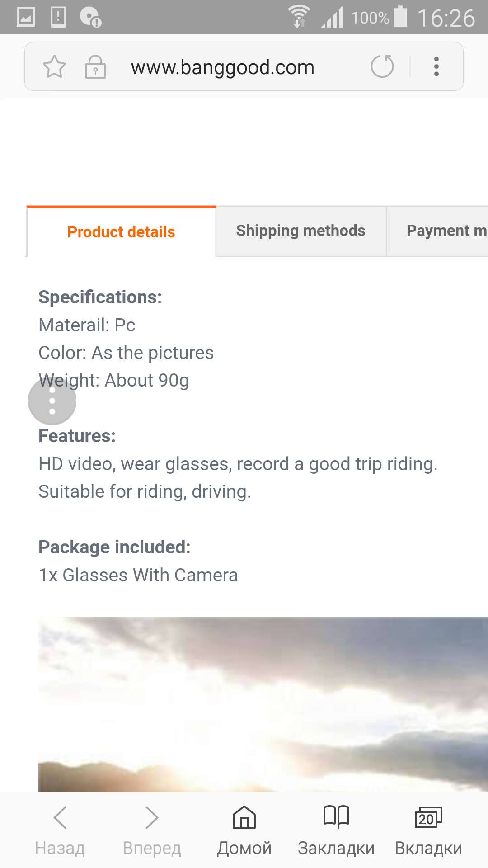Tap the lock security icon
Image resolution: width=488 pixels, height=868 pixels.
coord(95,67)
